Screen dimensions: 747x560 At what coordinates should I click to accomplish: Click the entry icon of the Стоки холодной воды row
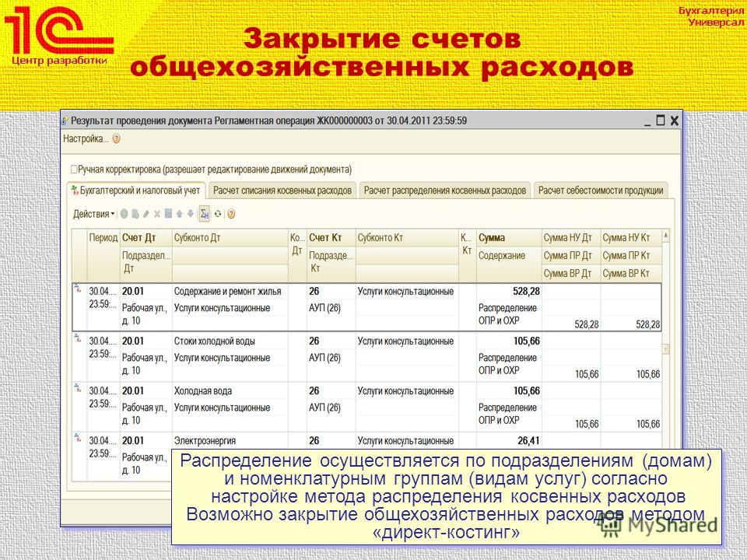78,338
